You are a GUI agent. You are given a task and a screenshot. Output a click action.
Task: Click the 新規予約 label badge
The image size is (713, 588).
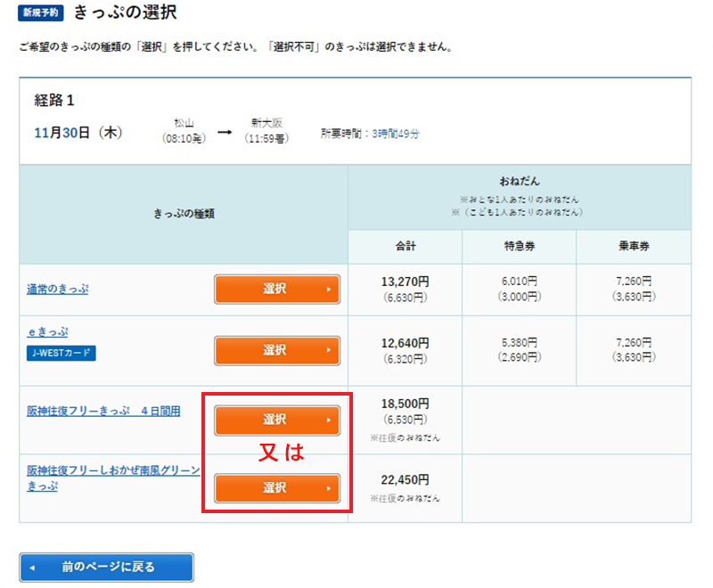coord(41,13)
